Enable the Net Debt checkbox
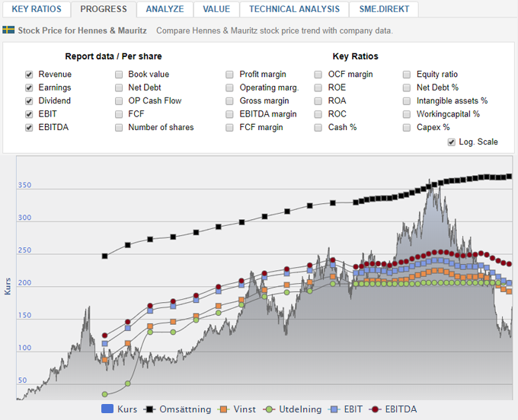The height and width of the screenshot is (420, 518). (x=119, y=87)
